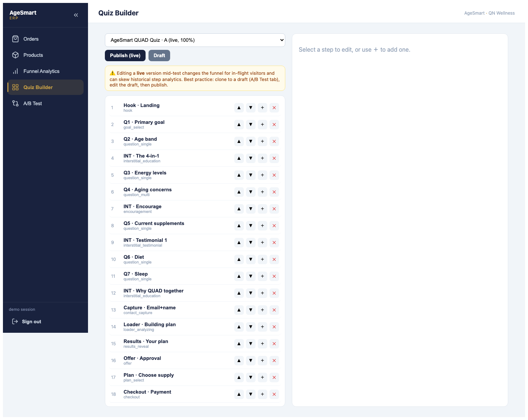The image size is (528, 420).
Task: Move Q7 · Sleep step up
Action: (x=239, y=276)
